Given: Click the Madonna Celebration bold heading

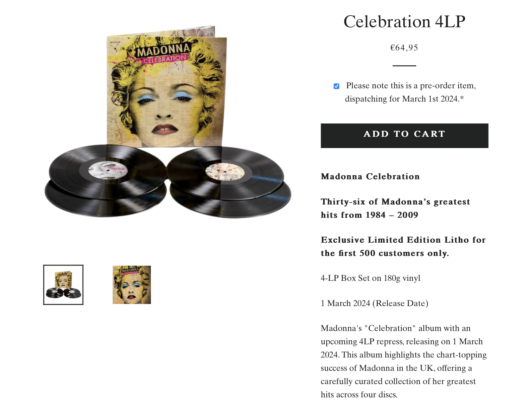Looking at the screenshot, I should (370, 176).
